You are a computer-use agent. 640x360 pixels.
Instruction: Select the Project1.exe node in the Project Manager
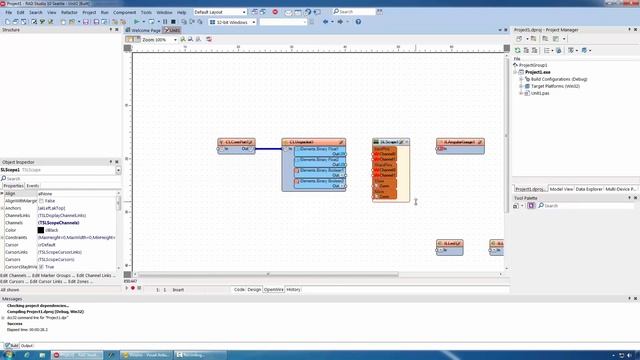pyautogui.click(x=537, y=72)
